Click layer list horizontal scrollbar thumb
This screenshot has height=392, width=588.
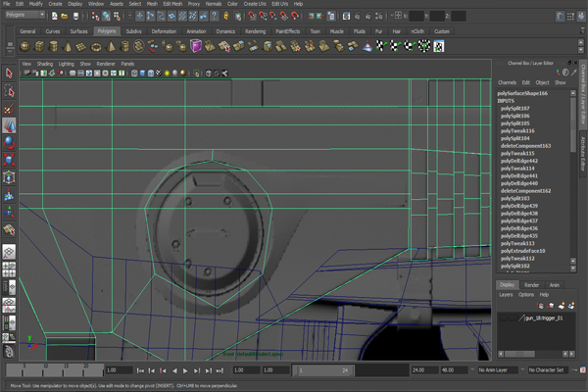coord(519,354)
